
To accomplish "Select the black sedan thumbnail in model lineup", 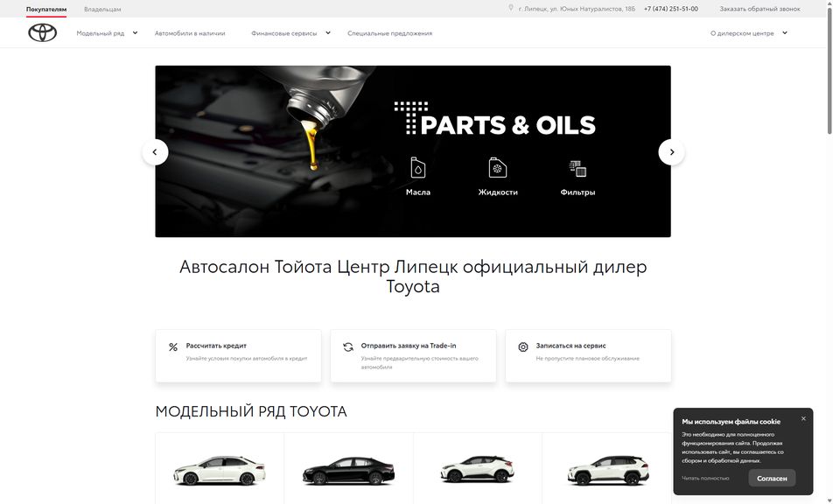I will pos(348,471).
